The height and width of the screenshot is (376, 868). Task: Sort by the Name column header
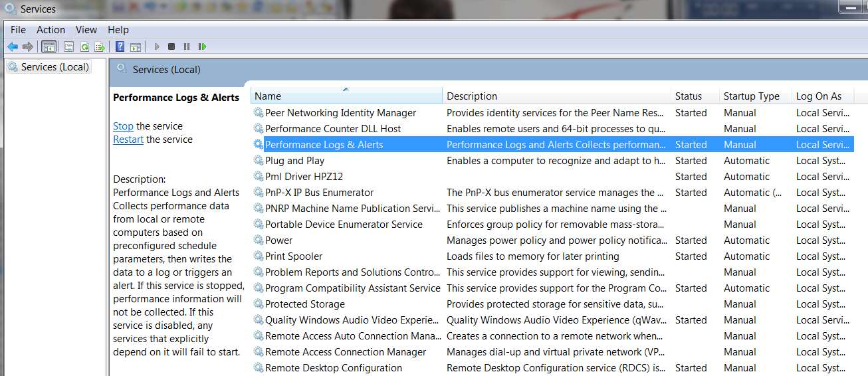[346, 96]
